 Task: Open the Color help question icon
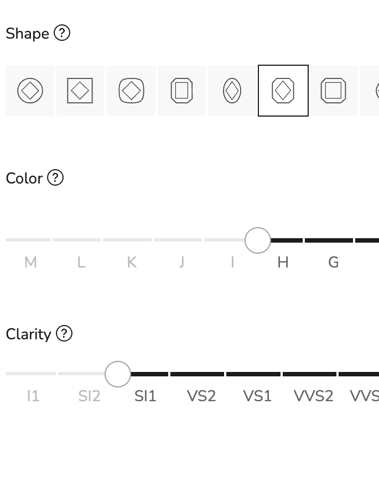click(55, 178)
